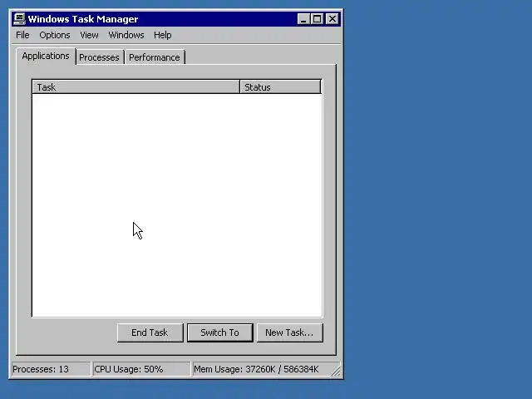
Task: Select the Applications tab
Action: (46, 56)
